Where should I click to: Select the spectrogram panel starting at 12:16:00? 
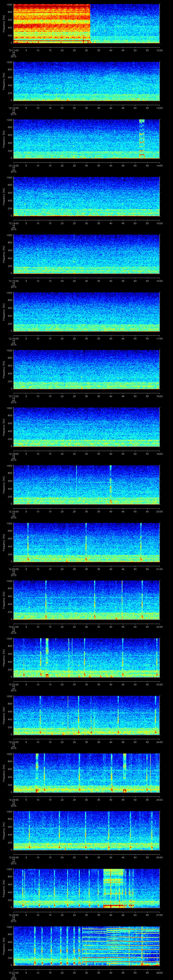86,312
